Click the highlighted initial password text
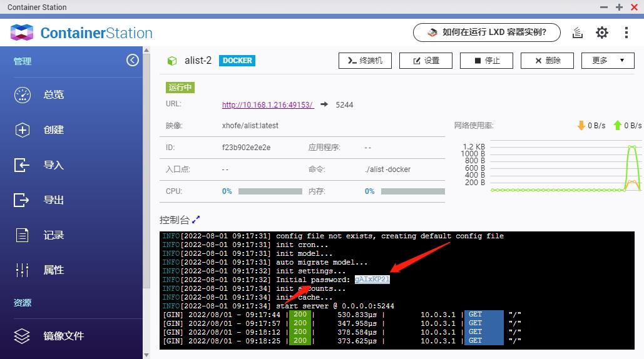The image size is (644, 359). pyautogui.click(x=372, y=280)
